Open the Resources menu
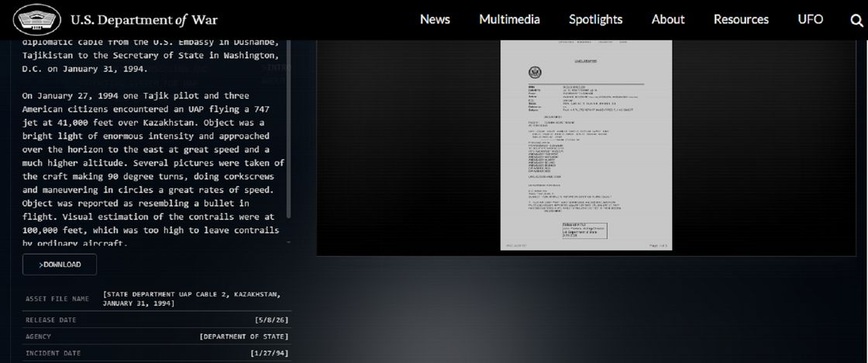This screenshot has height=363, width=868. tap(741, 19)
